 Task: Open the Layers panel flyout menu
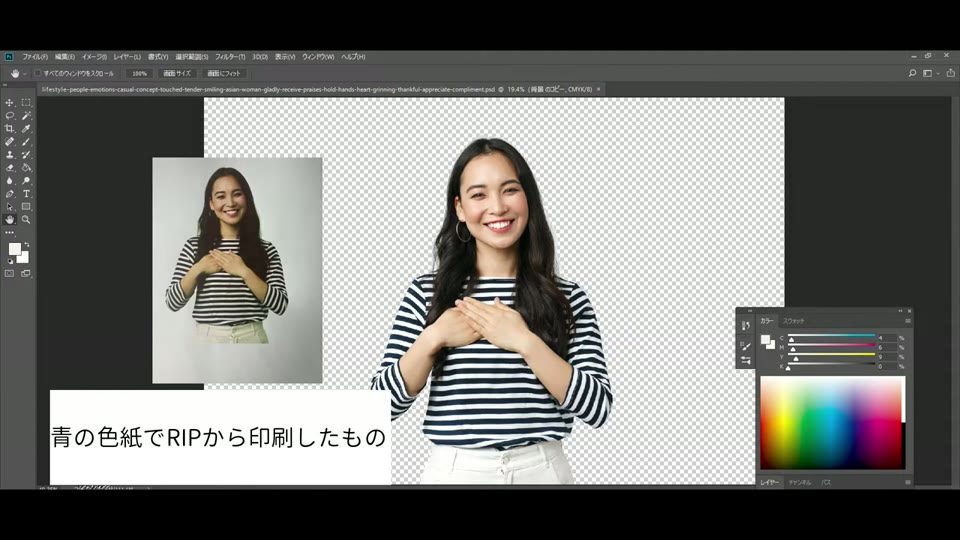pos(907,482)
